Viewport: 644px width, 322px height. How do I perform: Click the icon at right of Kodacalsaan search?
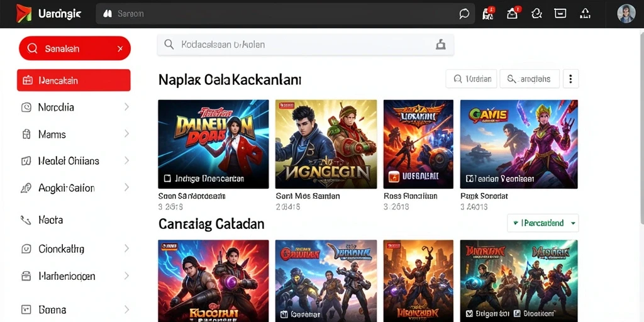(441, 45)
